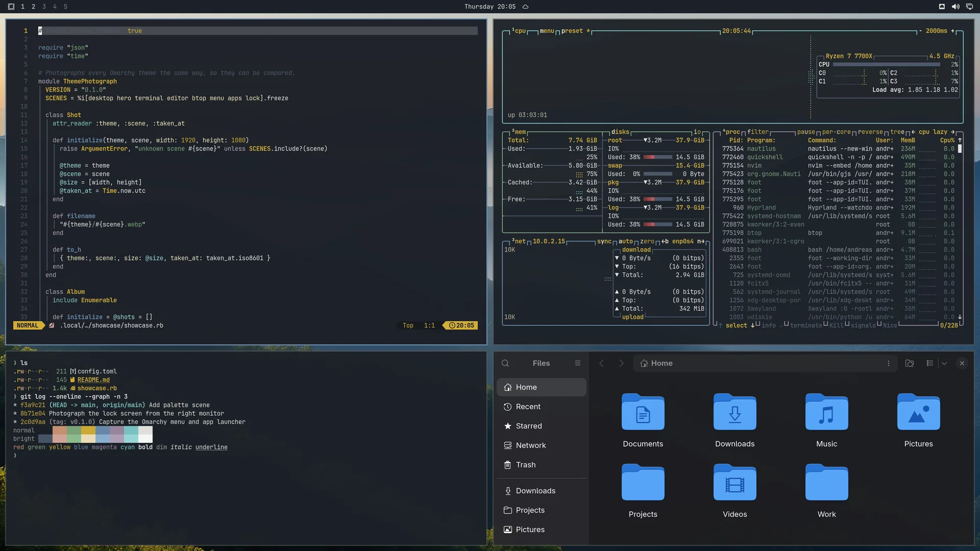The image size is (980, 551).
Task: Switch to workspace 2 in the top bar
Action: point(33,7)
